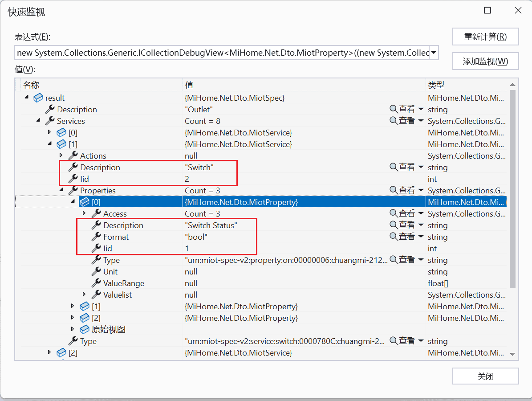Expand the Actions node under service [1]
This screenshot has width=532, height=401.
click(x=61, y=155)
